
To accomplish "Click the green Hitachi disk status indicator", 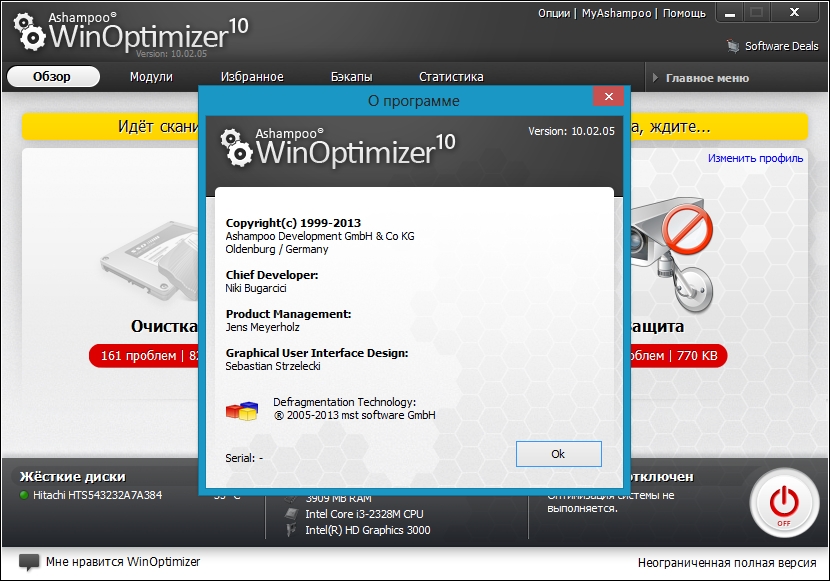I will [x=24, y=495].
